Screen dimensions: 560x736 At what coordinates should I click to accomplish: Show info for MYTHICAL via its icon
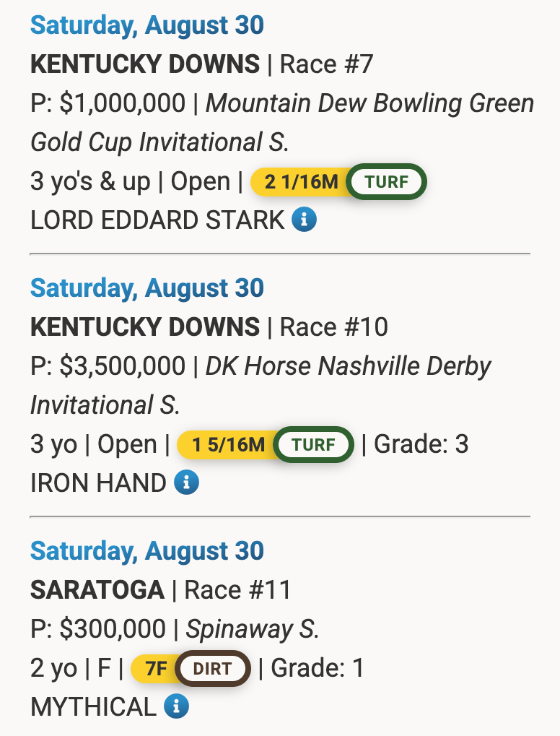click(176, 706)
